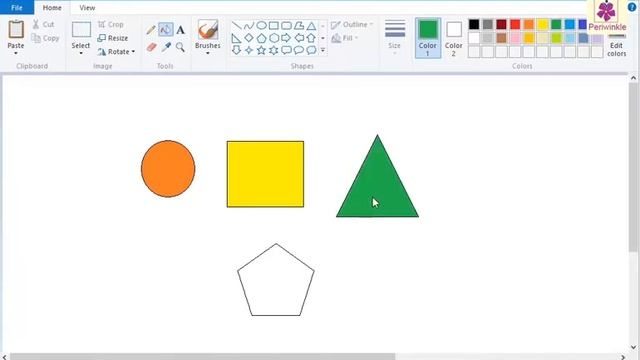Choose the Five-point star shape

click(x=261, y=50)
